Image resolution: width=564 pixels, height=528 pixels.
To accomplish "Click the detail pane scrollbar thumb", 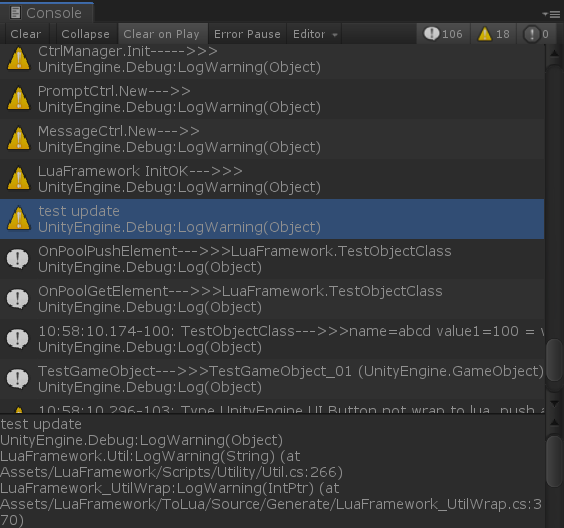I will (x=554, y=462).
